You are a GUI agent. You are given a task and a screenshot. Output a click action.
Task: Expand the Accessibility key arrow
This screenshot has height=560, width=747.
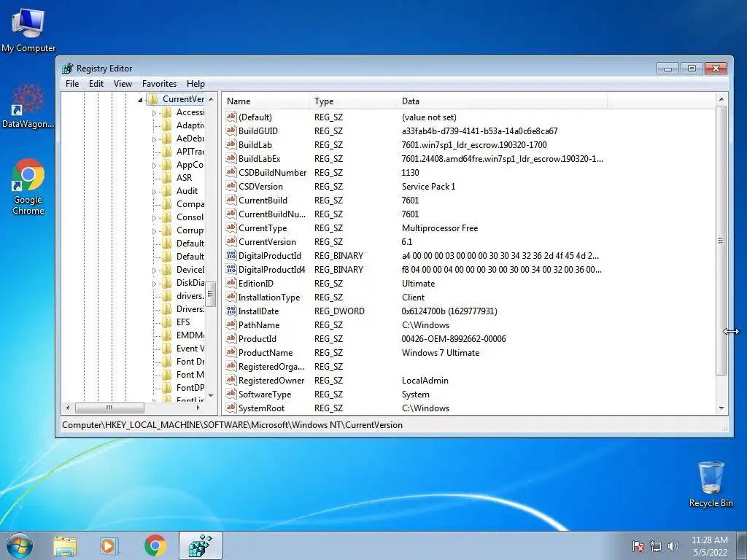click(154, 113)
